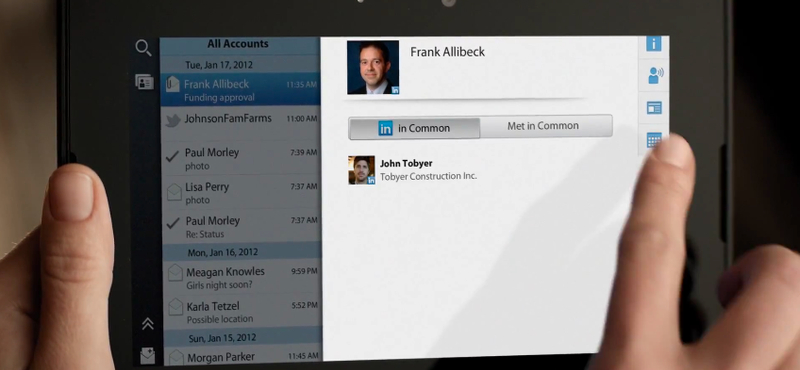Open the All Accounts header
The image size is (800, 370).
[238, 44]
